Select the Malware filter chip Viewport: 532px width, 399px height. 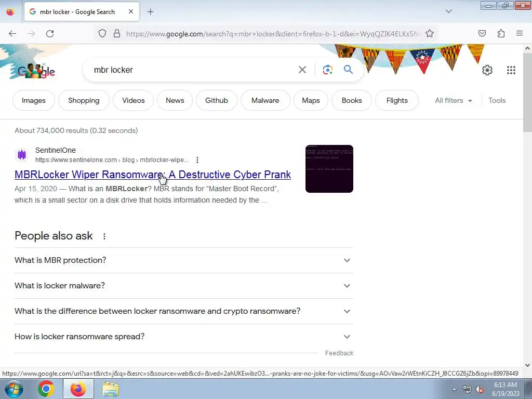[265, 100]
